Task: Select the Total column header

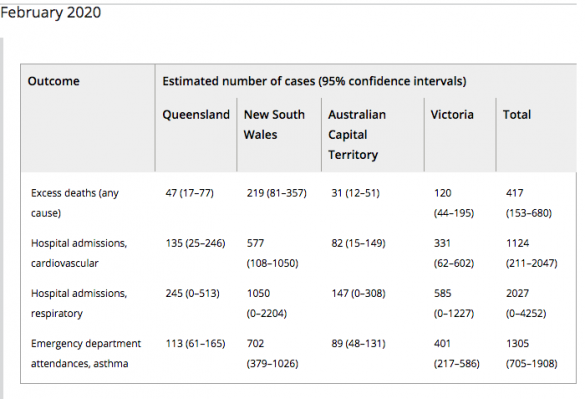Action: coord(517,115)
